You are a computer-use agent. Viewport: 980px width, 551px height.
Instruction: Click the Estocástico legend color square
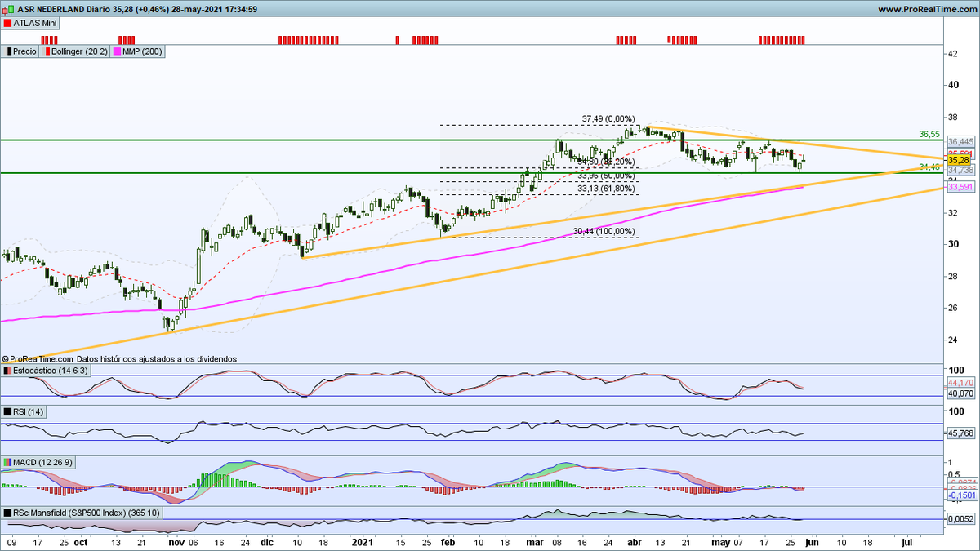click(x=7, y=371)
